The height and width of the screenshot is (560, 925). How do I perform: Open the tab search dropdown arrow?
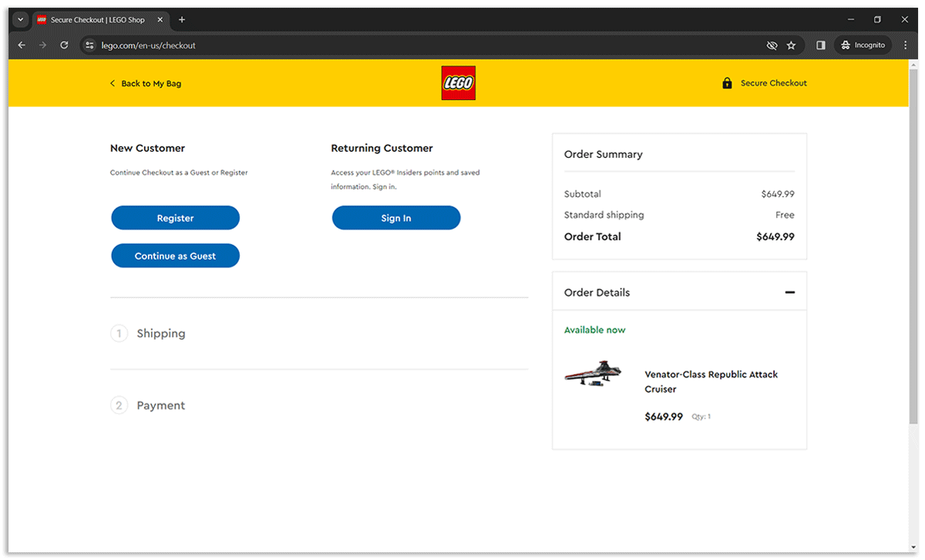(x=20, y=19)
